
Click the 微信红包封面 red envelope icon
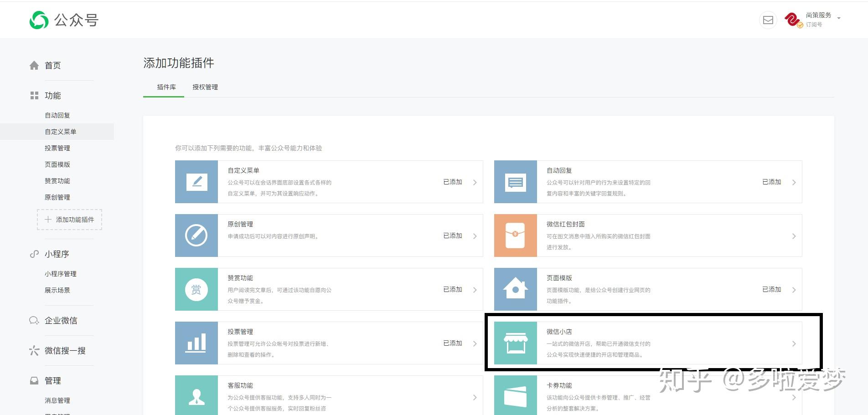pos(516,236)
